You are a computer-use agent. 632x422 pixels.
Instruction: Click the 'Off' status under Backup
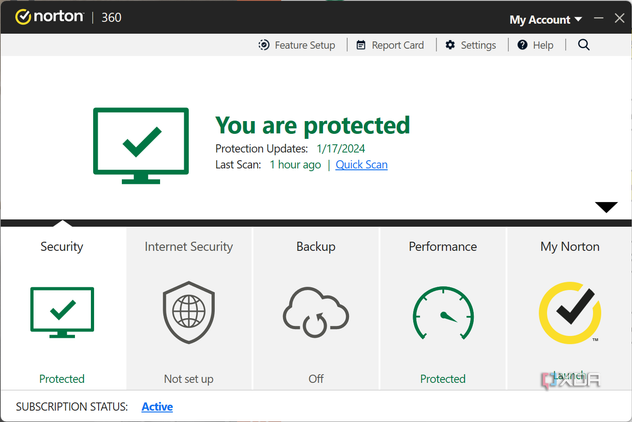(x=316, y=379)
